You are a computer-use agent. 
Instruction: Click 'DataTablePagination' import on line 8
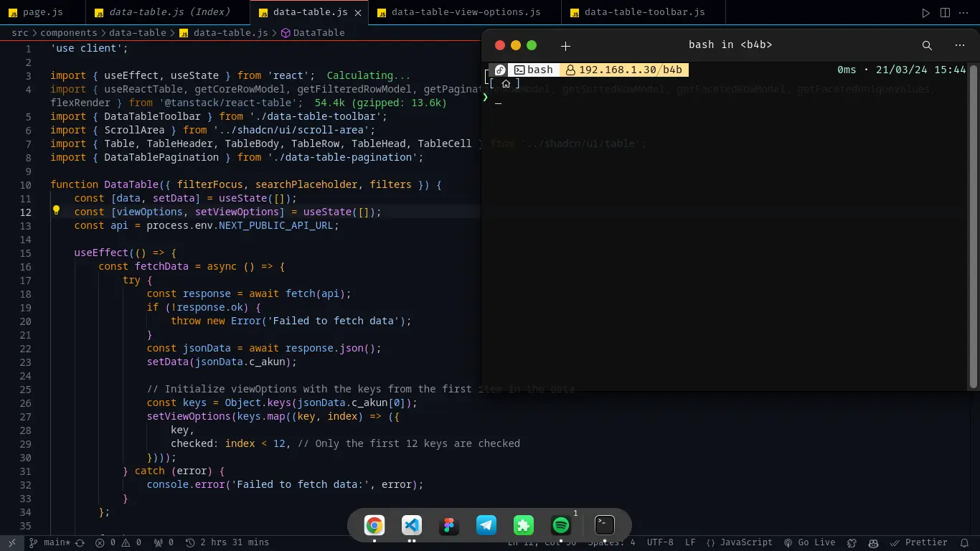161,157
